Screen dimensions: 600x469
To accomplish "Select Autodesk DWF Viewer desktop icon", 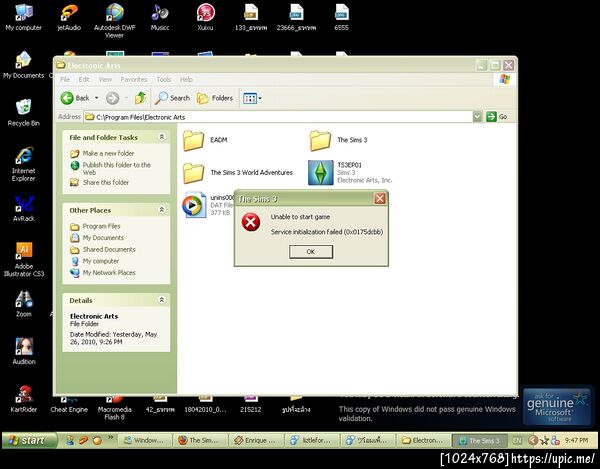I will 114,20.
